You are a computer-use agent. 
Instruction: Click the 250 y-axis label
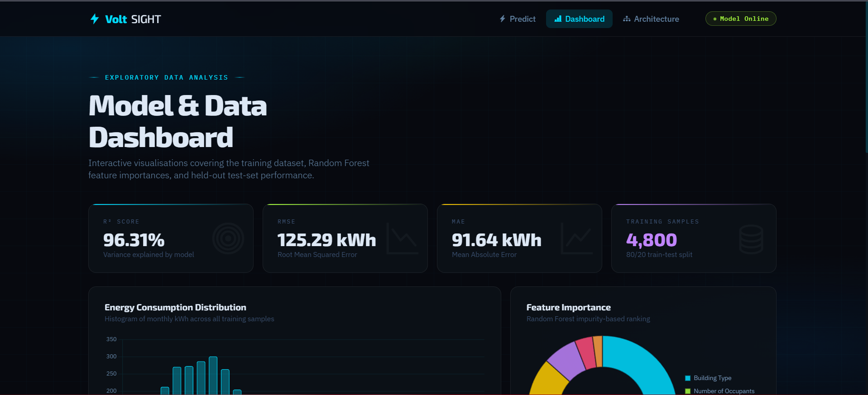(111, 374)
